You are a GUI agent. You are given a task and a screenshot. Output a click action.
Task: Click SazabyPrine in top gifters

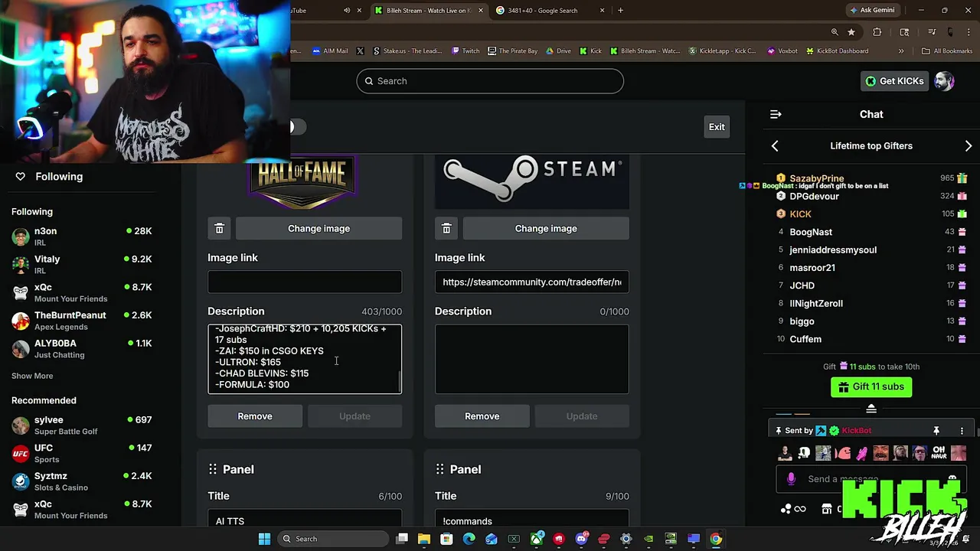(817, 178)
